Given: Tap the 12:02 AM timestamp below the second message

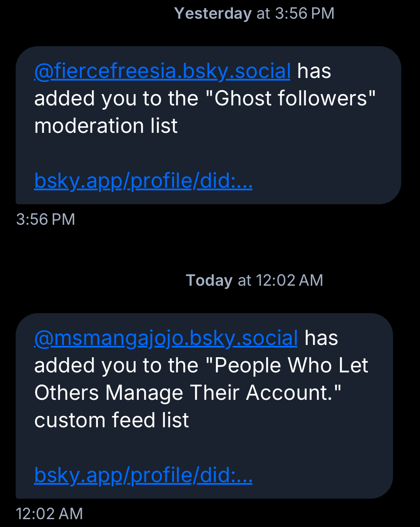Looking at the screenshot, I should click(x=49, y=513).
